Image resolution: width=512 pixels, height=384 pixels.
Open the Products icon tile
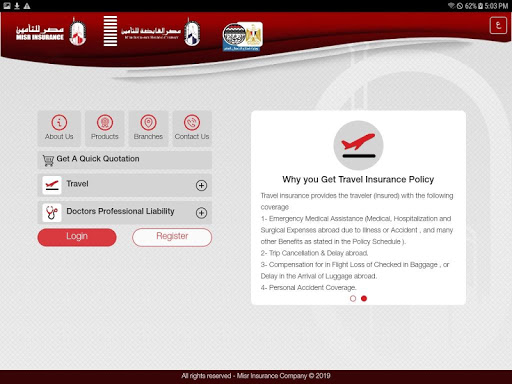click(x=105, y=128)
